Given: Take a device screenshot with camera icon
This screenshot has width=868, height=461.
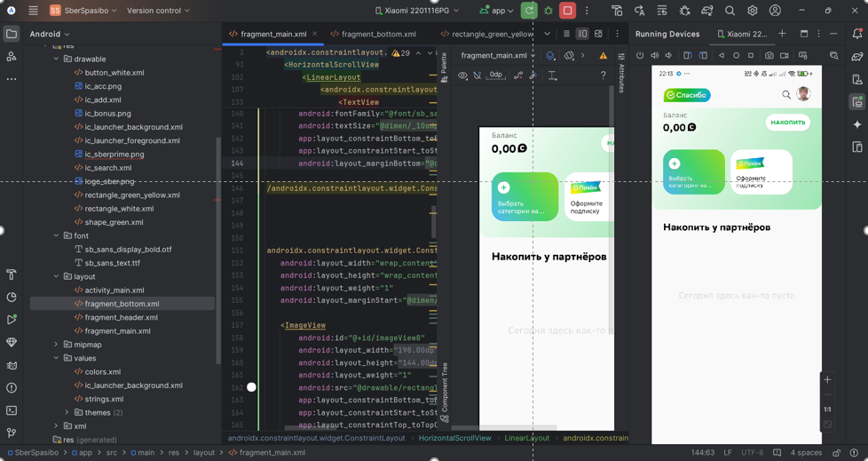Looking at the screenshot, I should [x=769, y=56].
